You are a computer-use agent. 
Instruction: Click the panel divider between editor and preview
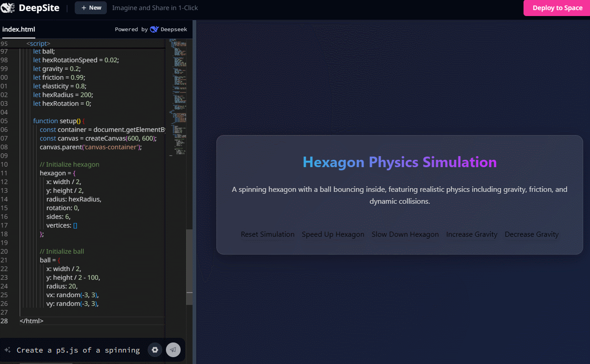194,183
